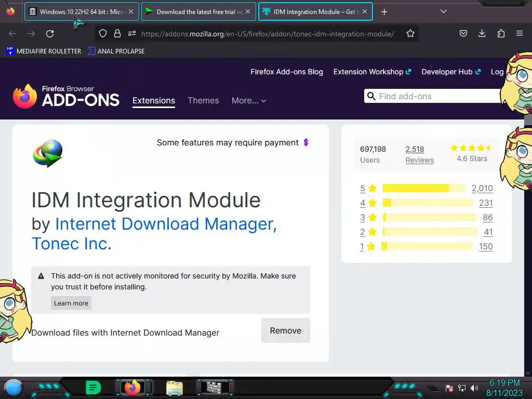532x399 pixels.
Task: Click the Firefox taskbar button
Action: 132,388
